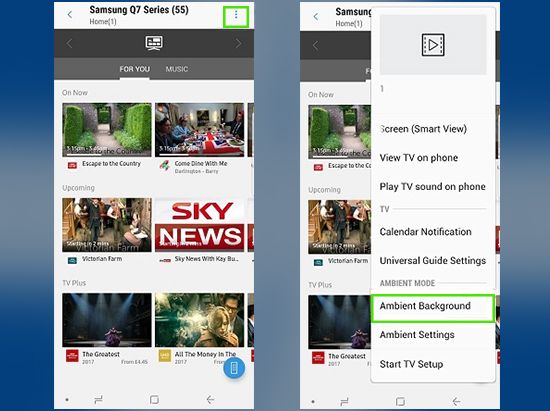Tap All The Money yellow logo
The width and height of the screenshot is (550, 411).
(x=165, y=356)
